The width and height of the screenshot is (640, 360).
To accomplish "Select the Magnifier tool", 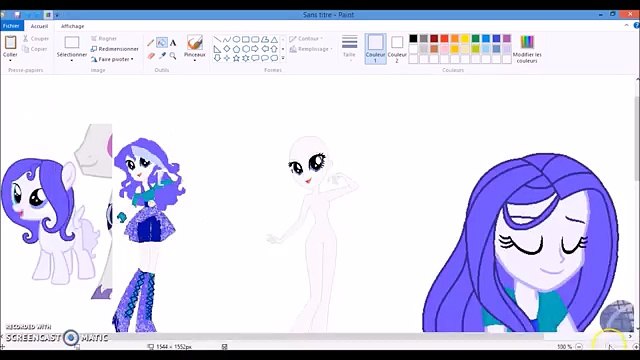I will coord(173,56).
